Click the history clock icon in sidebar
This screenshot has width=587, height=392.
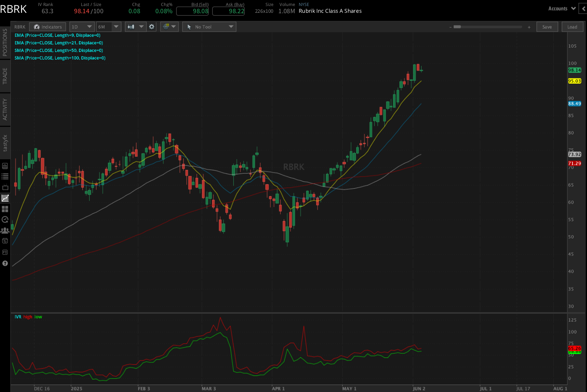[x=5, y=219]
